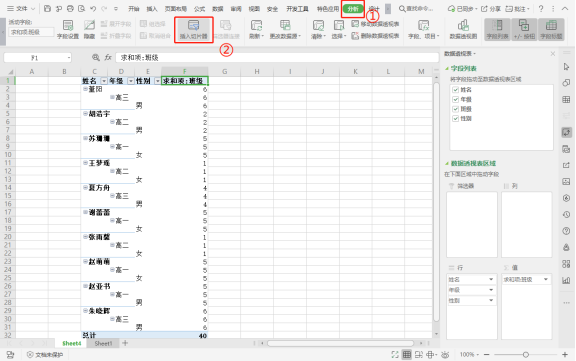Click the active field name input box

31,32
